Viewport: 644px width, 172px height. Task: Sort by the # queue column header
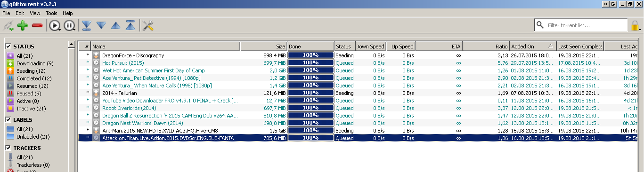pos(84,47)
